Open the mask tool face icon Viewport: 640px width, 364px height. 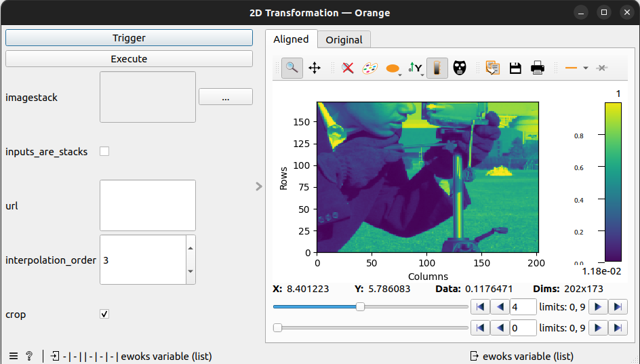460,68
